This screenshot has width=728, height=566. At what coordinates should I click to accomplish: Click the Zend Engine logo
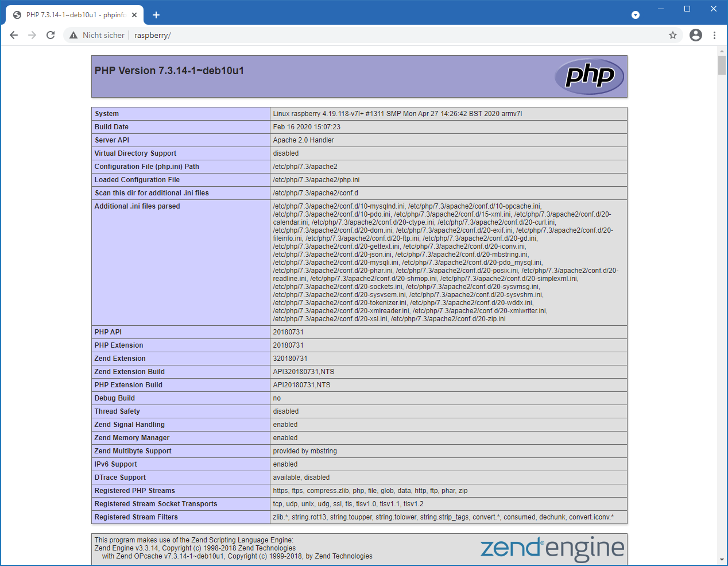(552, 548)
